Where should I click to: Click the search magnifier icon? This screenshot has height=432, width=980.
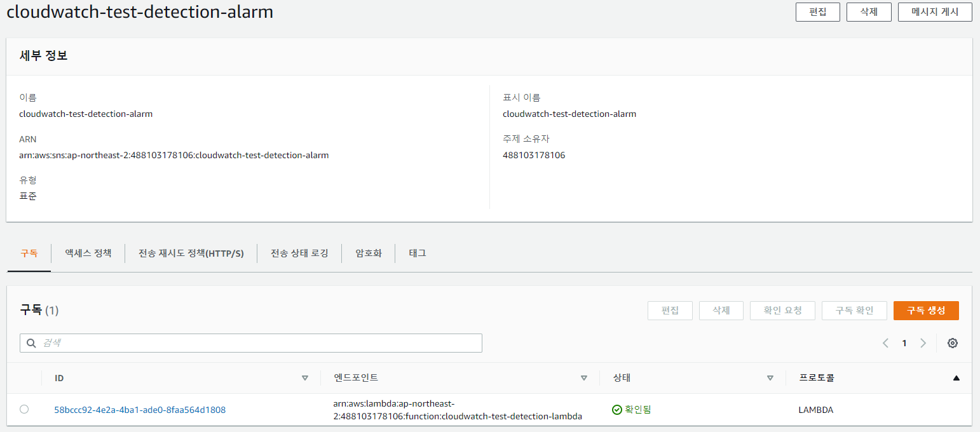tap(31, 343)
